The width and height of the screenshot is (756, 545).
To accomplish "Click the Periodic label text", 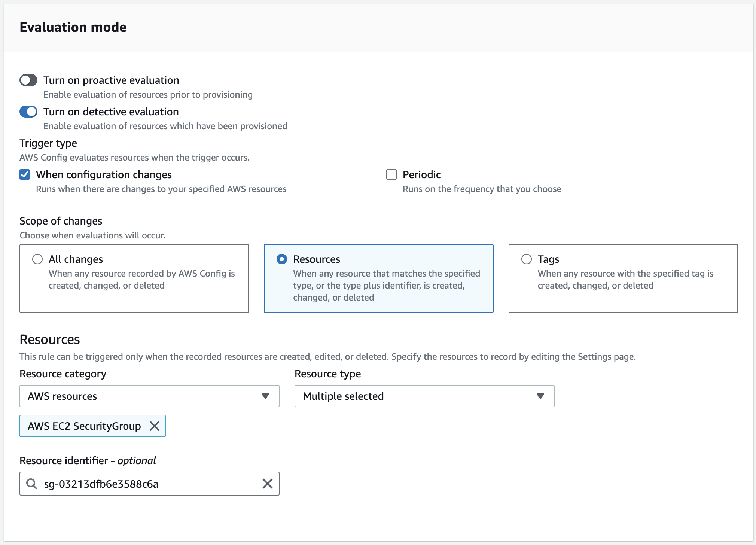I will pos(421,174).
